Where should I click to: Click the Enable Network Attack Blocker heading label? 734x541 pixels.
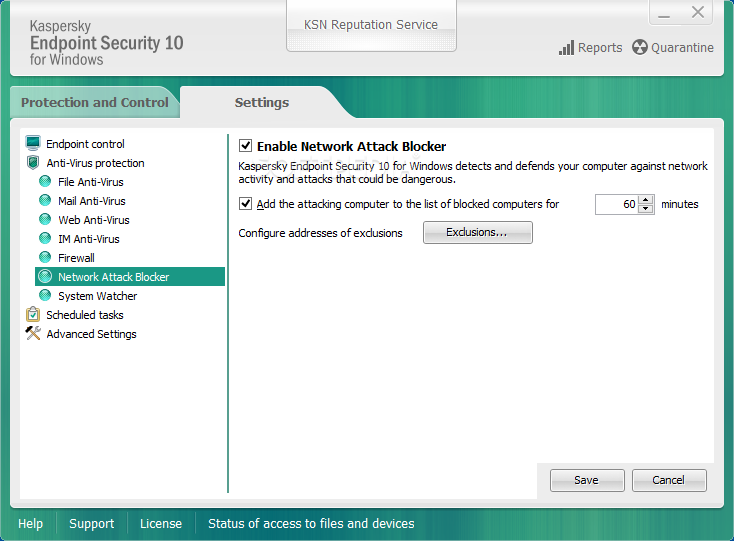coord(352,146)
